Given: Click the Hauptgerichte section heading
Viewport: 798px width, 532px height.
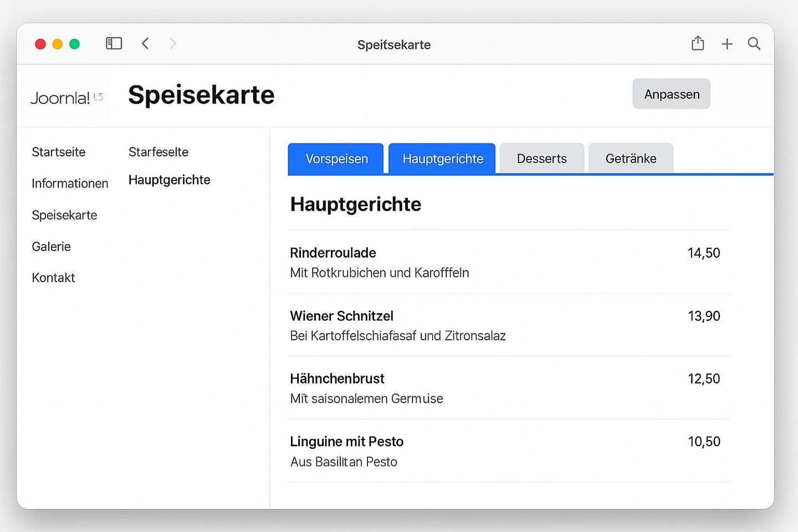Looking at the screenshot, I should point(356,204).
